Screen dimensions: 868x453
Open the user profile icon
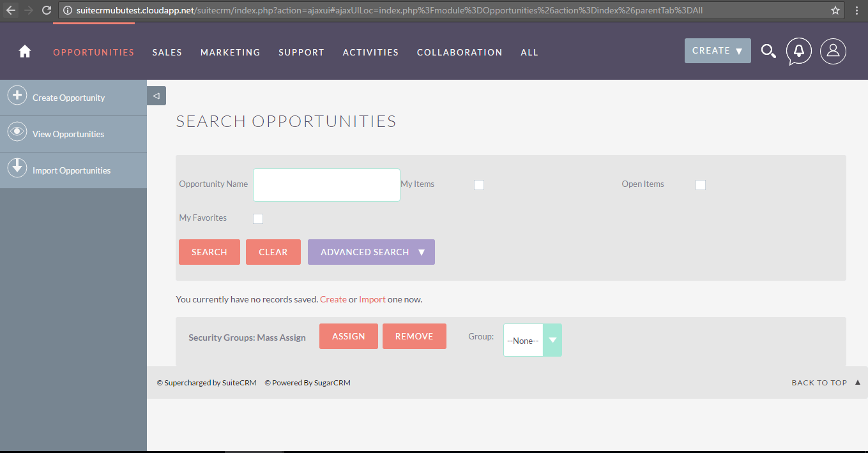(x=833, y=52)
